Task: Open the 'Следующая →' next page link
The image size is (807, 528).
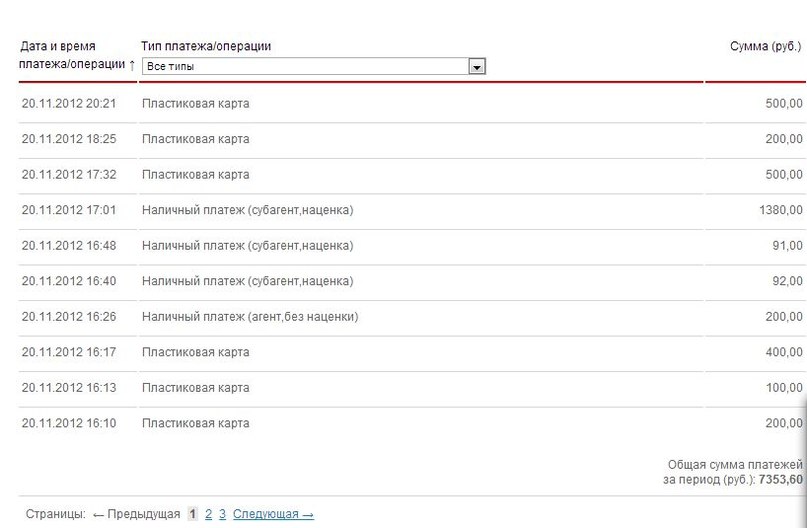Action: point(273,514)
